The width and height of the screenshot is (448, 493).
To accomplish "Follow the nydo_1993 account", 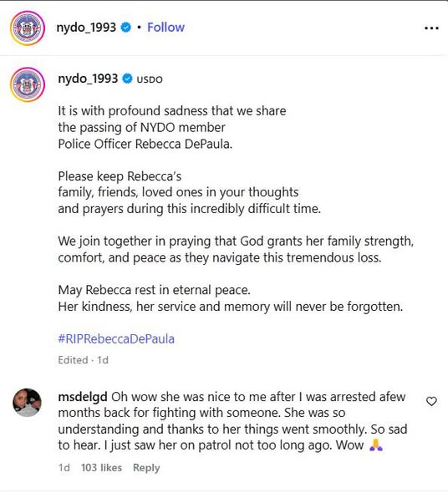I will 165,28.
